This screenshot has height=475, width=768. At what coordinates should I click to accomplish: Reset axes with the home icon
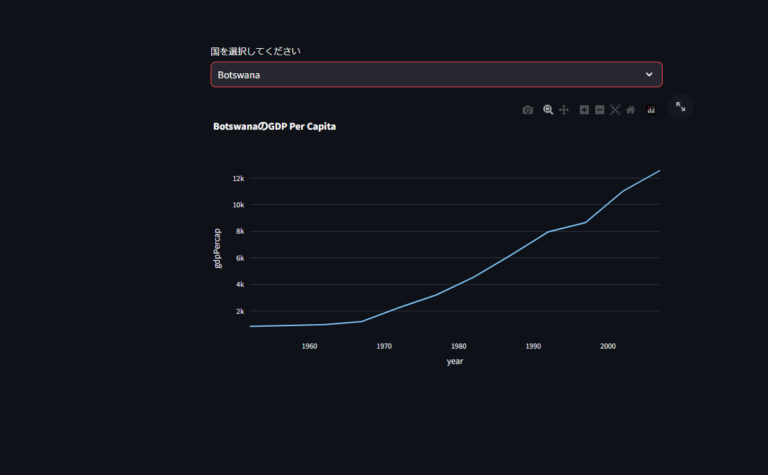(630, 110)
